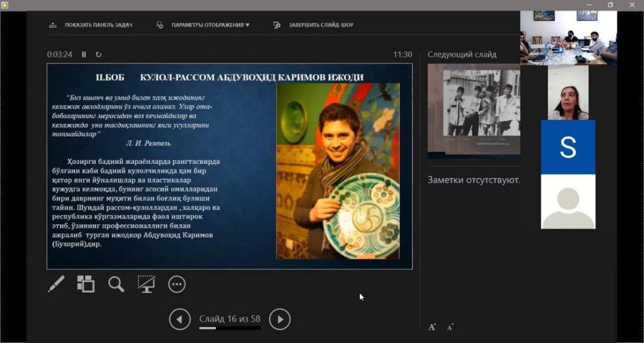Expand 'Параметры отображения' dropdown
644x343 pixels.
pos(210,25)
